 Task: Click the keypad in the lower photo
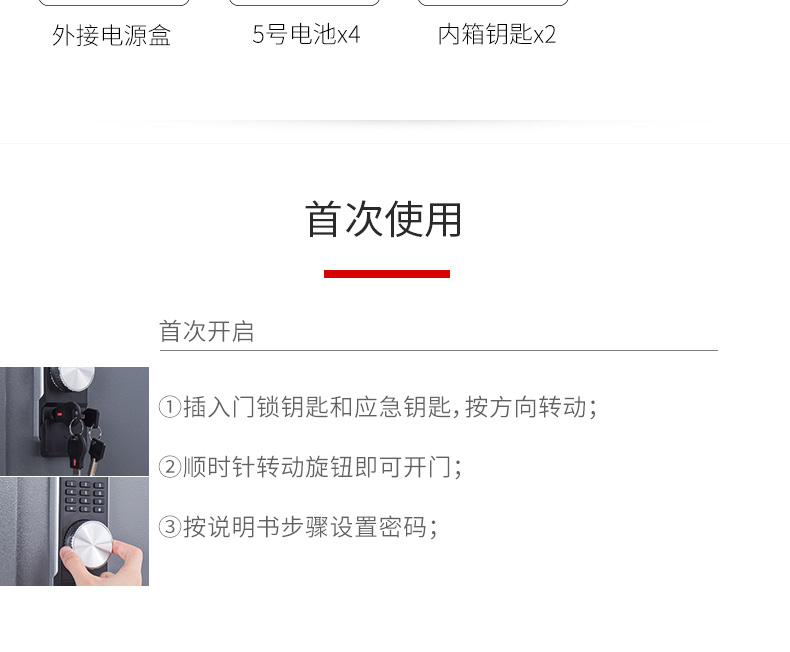(x=84, y=496)
